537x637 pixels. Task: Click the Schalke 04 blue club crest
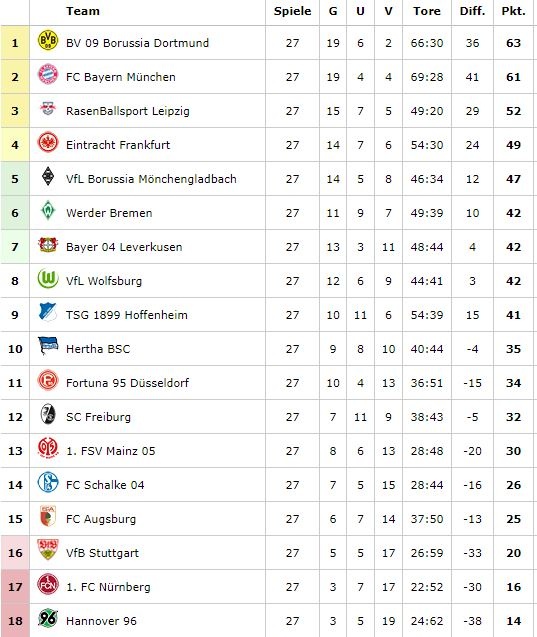(48, 482)
